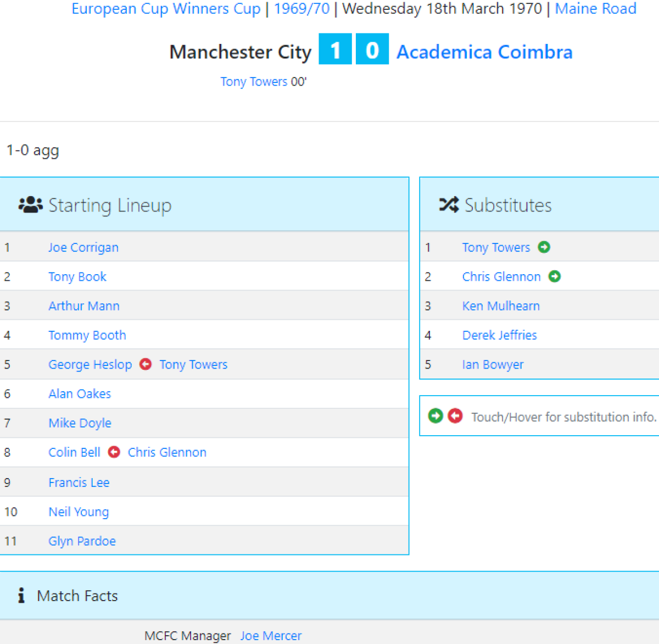The width and height of the screenshot is (659, 644).
Task: Click the Starting Lineup group icon
Action: (x=30, y=205)
